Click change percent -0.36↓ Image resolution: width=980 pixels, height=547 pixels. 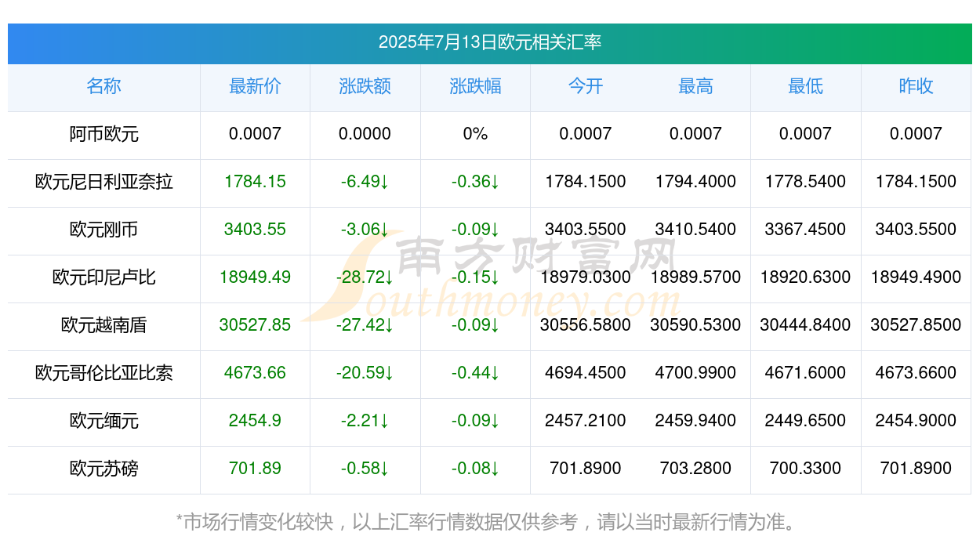point(475,182)
